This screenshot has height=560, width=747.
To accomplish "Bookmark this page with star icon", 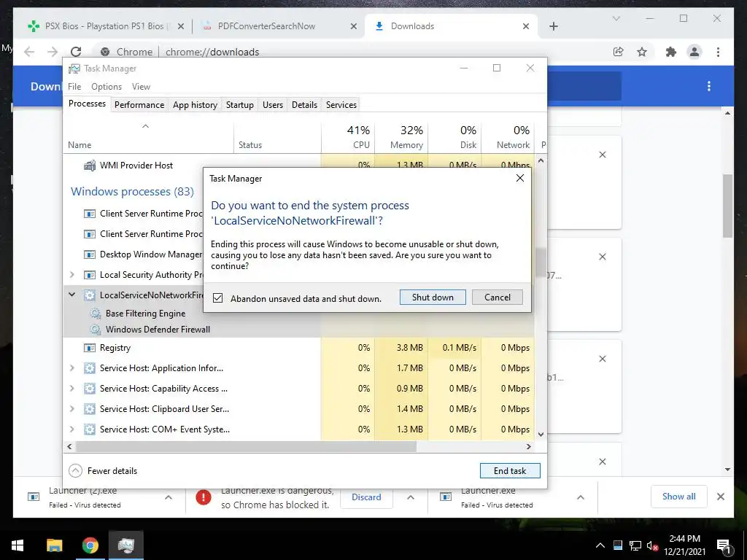I will click(x=642, y=52).
